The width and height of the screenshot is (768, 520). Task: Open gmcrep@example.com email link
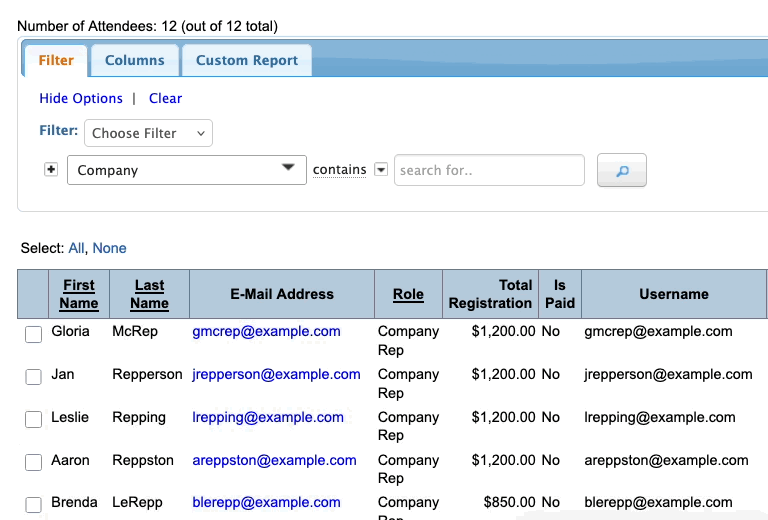(266, 331)
